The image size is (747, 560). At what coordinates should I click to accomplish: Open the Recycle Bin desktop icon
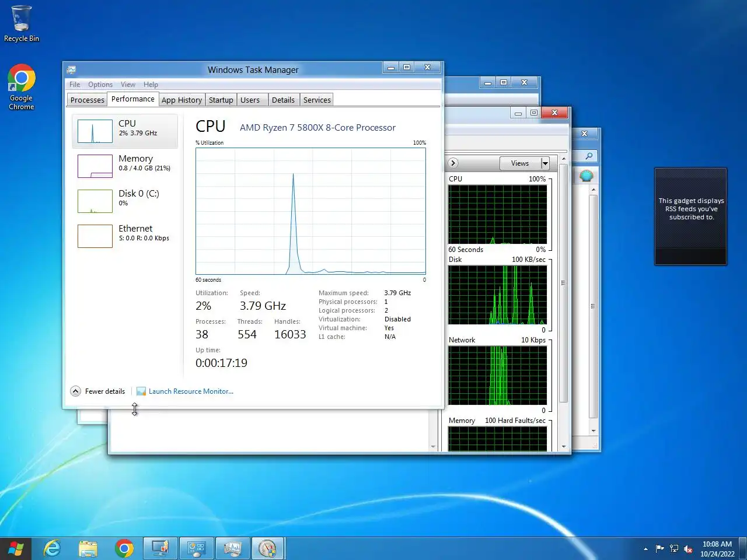click(x=22, y=24)
